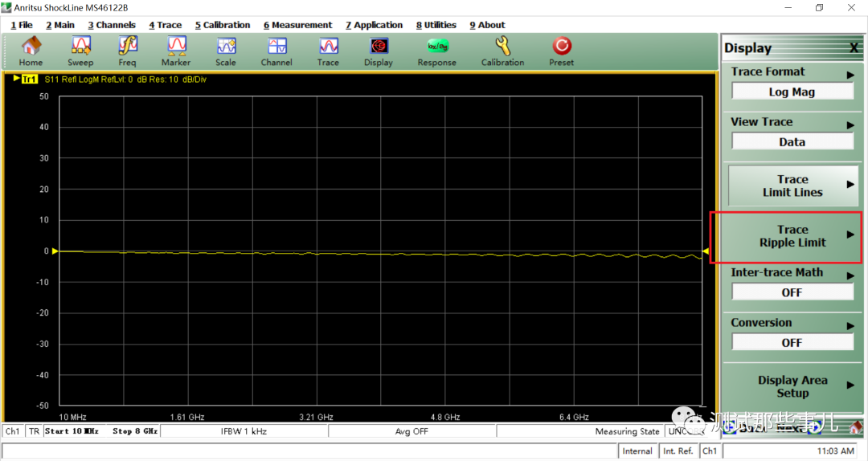This screenshot has width=868, height=461.
Task: Click the IFBW 1 kHz status field
Action: coord(244,431)
